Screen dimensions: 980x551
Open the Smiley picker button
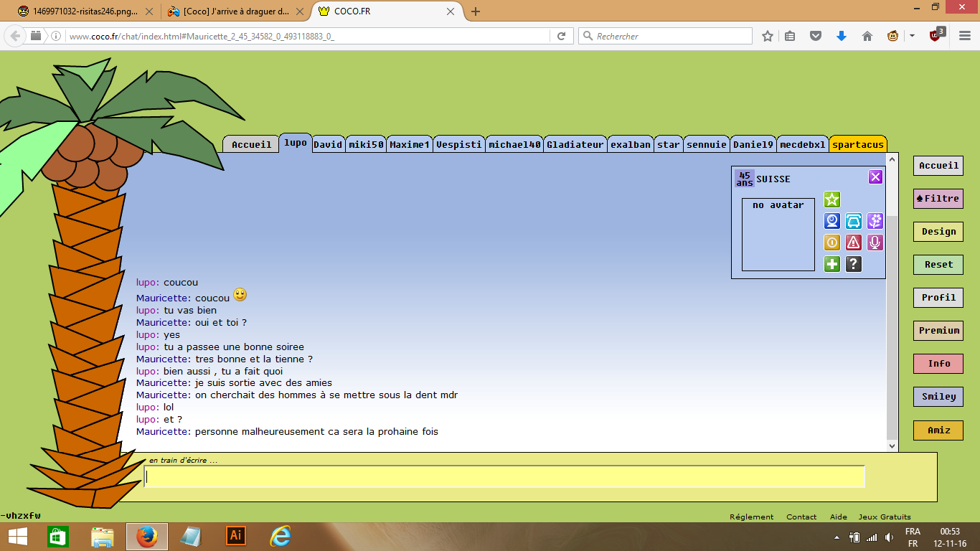point(938,397)
